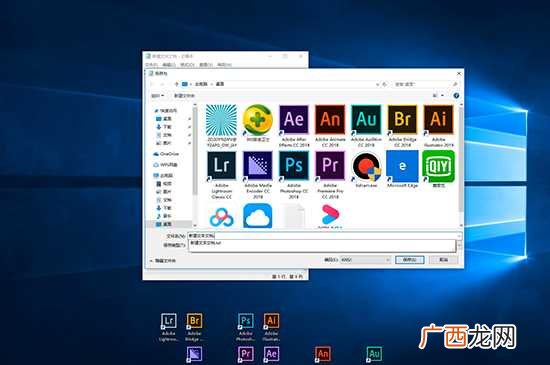Select the Baidu Netdisk icon in file list
The width and height of the screenshot is (550, 365).
click(222, 216)
